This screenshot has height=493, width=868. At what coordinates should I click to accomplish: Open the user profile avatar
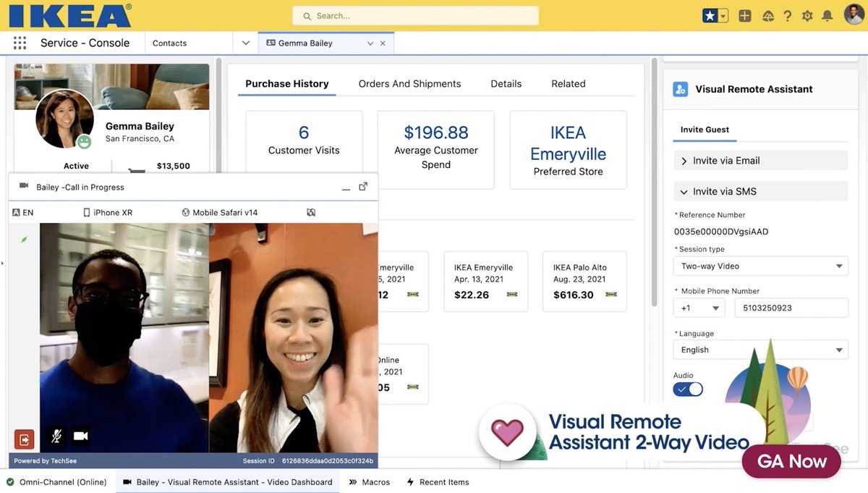tap(854, 14)
